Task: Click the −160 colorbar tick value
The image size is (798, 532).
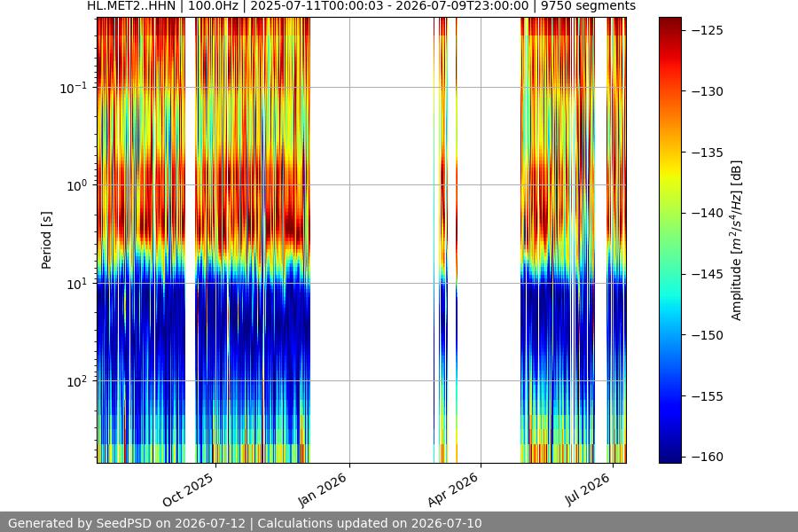Action: (707, 458)
